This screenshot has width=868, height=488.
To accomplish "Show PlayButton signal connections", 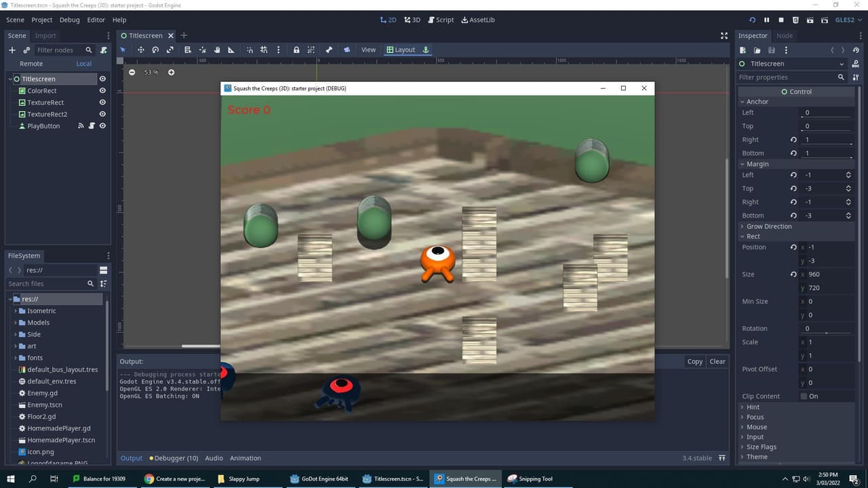I will coord(81,126).
